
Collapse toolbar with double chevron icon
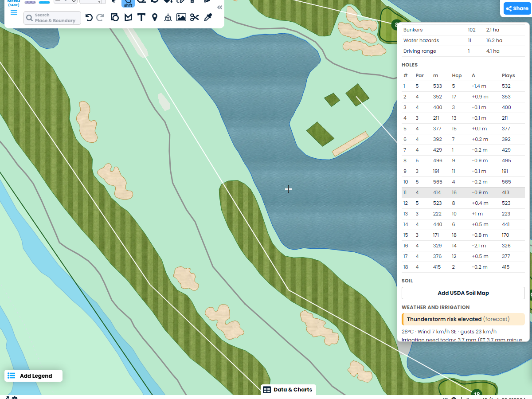pos(219,8)
